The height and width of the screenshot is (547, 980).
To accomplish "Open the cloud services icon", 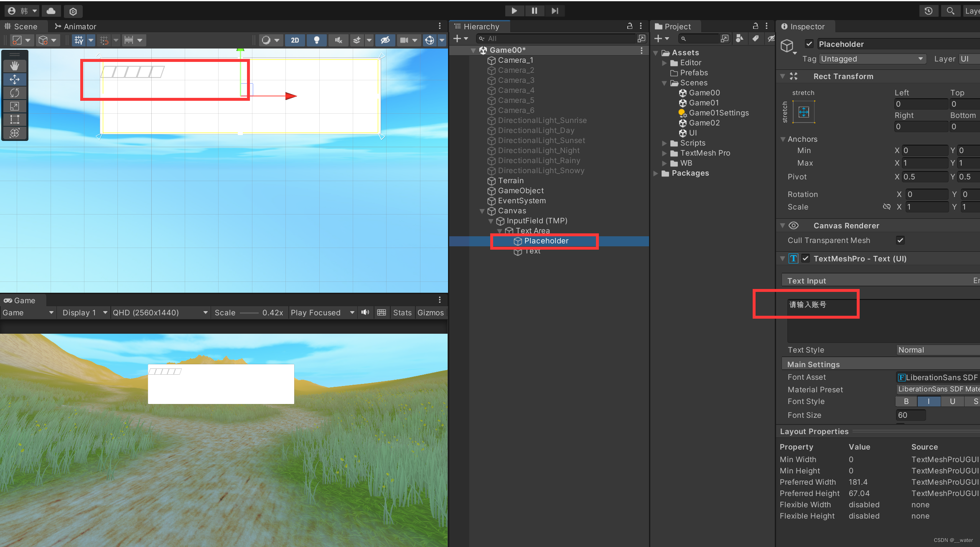I will click(51, 11).
